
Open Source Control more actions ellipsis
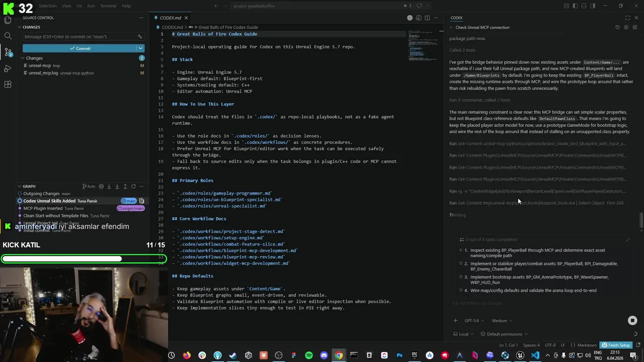coord(140,18)
